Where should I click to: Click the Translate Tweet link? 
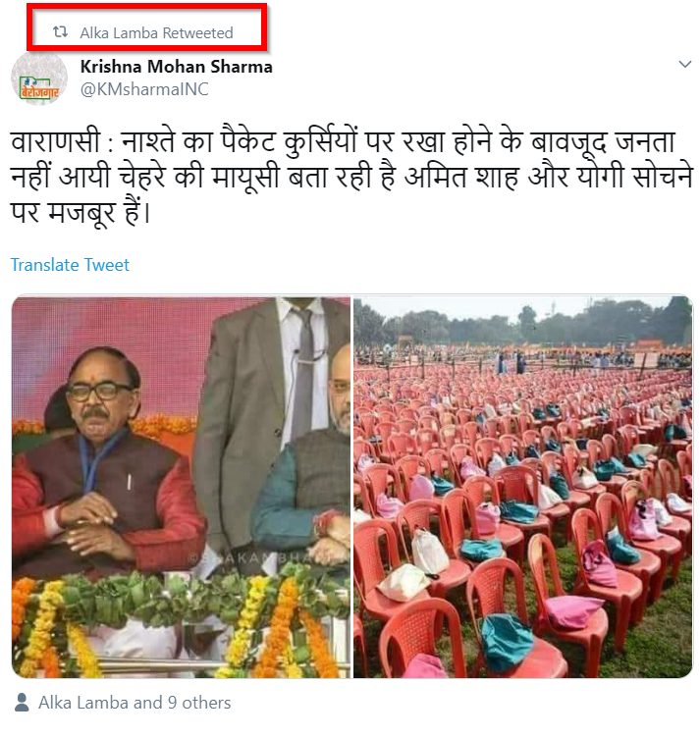click(x=70, y=265)
